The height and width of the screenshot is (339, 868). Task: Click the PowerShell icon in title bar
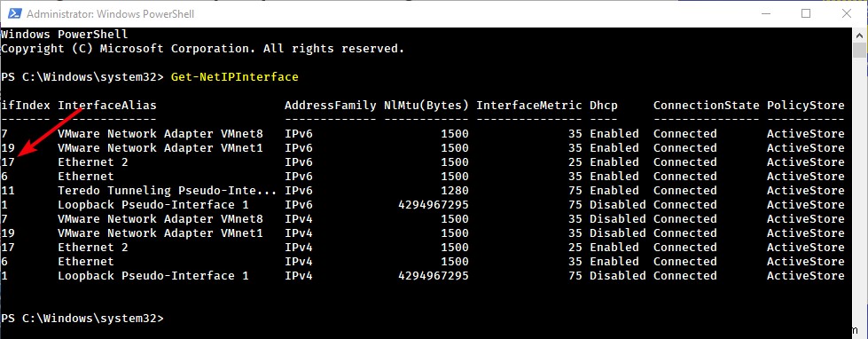coord(14,13)
